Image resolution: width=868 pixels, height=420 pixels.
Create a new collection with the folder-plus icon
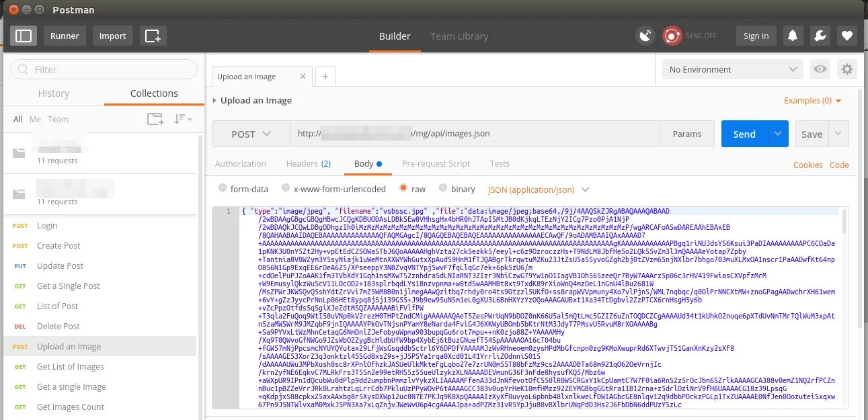155,119
